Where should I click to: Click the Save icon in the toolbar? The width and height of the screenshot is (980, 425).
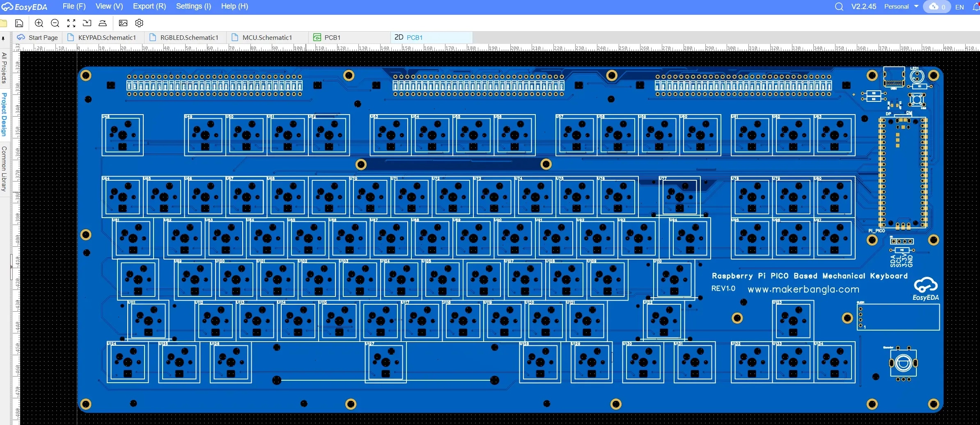pos(19,23)
